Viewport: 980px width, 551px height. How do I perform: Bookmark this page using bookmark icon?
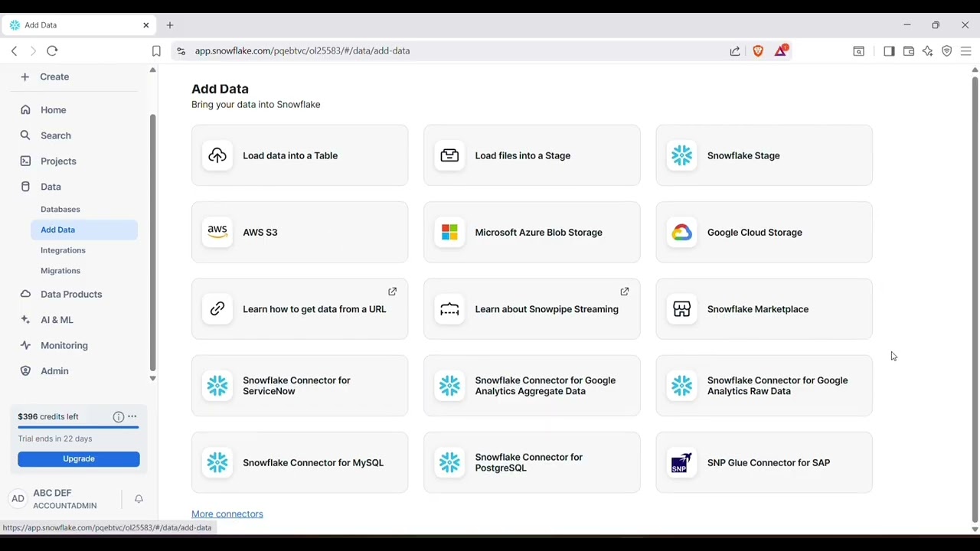(x=156, y=51)
